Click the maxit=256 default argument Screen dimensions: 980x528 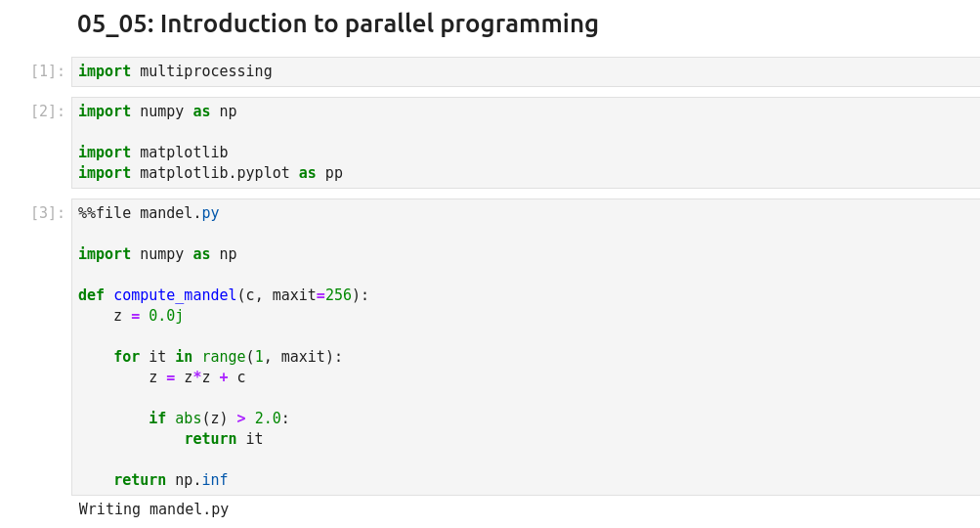pyautogui.click(x=312, y=295)
